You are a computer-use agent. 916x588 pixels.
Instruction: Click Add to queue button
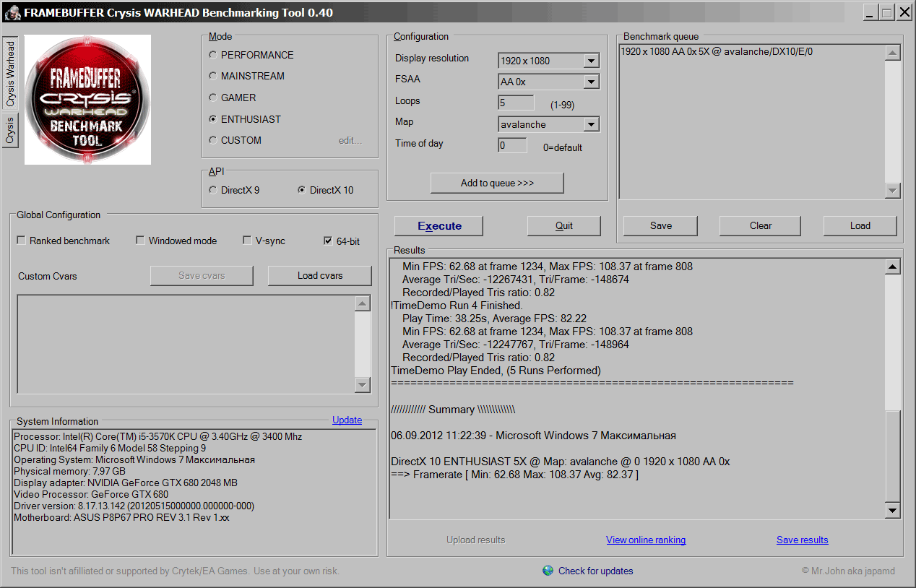tap(497, 183)
